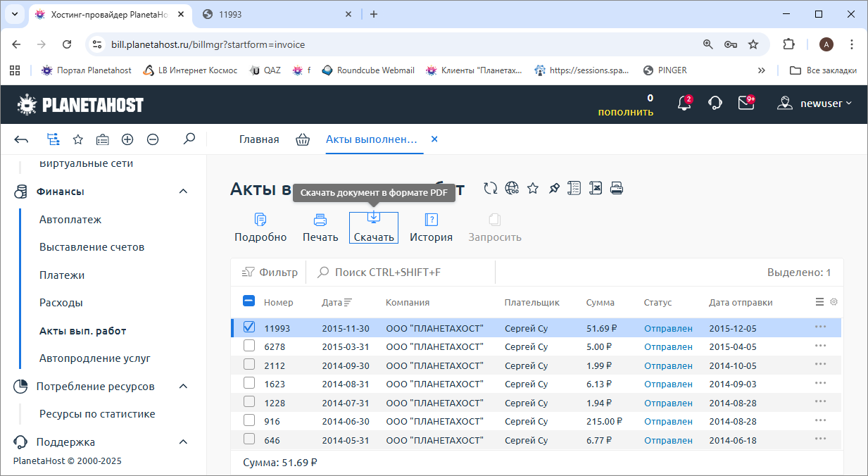Click the notifications bell icon
The width and height of the screenshot is (868, 476).
683,104
